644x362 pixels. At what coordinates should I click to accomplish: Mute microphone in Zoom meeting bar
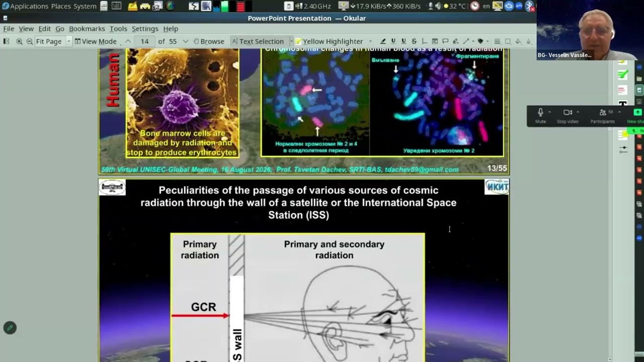[x=540, y=116]
